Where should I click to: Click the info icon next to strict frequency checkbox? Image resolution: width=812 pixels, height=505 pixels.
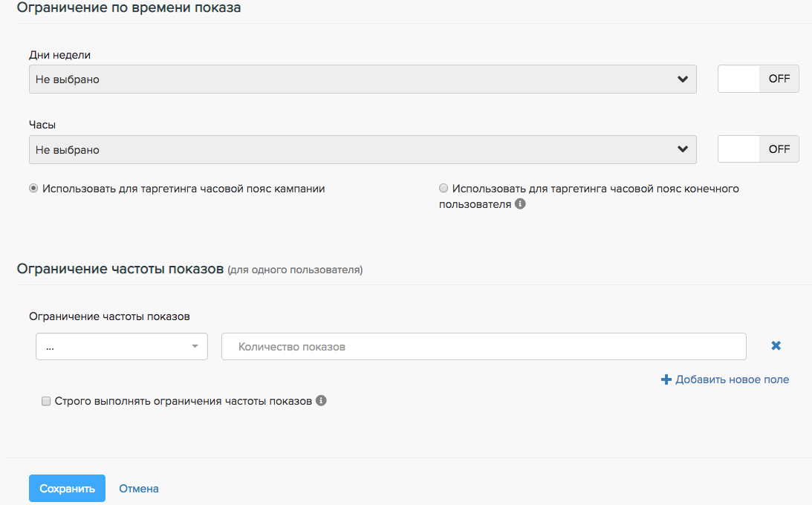click(x=321, y=401)
